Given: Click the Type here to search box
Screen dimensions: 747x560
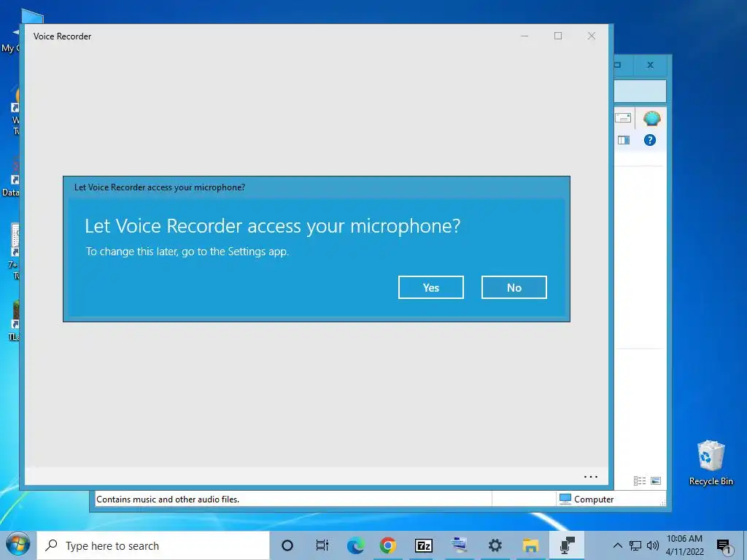Looking at the screenshot, I should [153, 545].
